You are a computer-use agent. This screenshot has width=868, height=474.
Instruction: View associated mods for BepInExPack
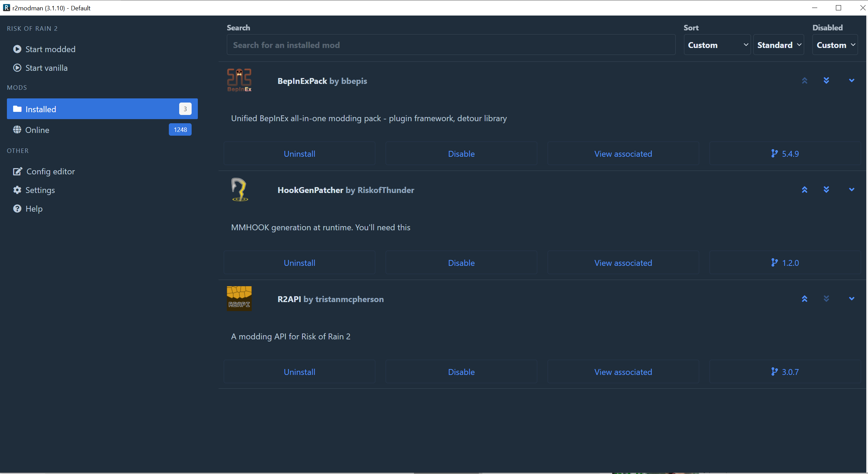coord(623,154)
